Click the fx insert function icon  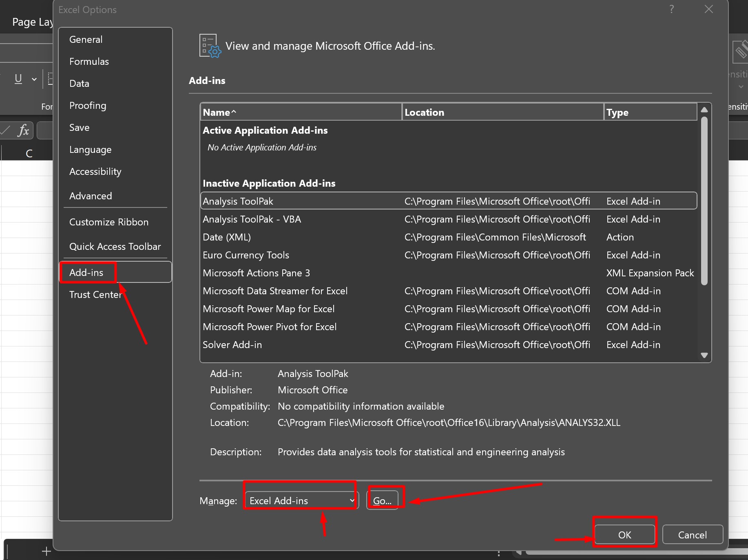click(x=23, y=130)
